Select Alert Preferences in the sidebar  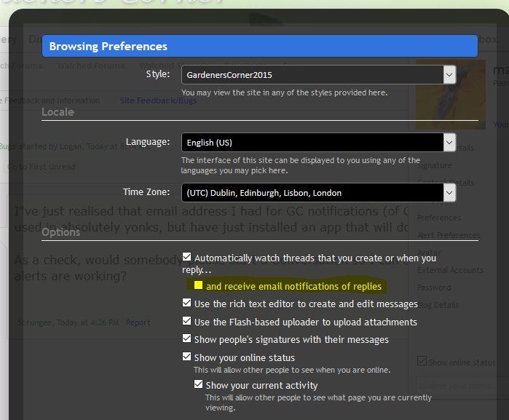(447, 235)
